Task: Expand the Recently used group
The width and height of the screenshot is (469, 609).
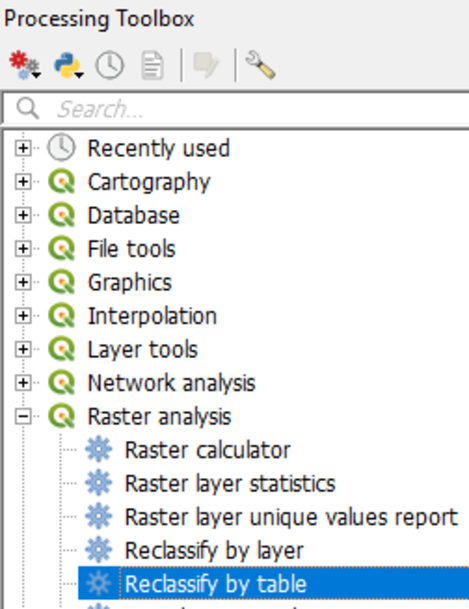Action: coord(23,148)
